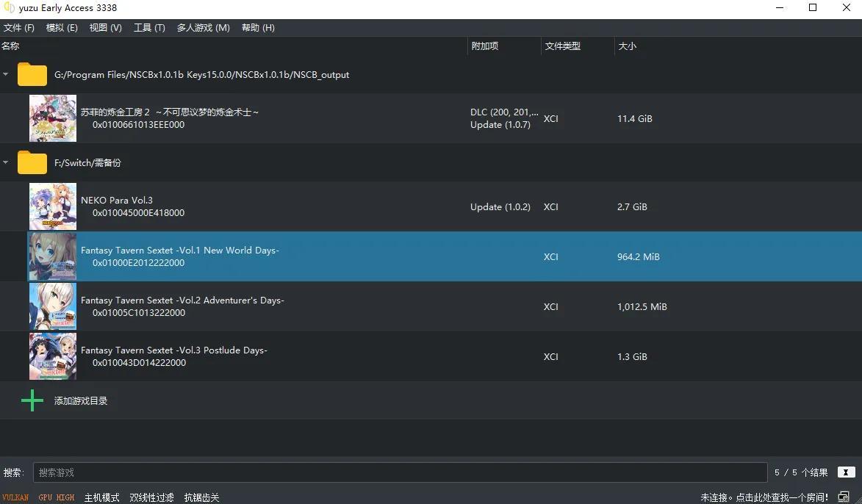
Task: Select the NEKO Para Vol.3 cover thumbnail
Action: coord(53,206)
